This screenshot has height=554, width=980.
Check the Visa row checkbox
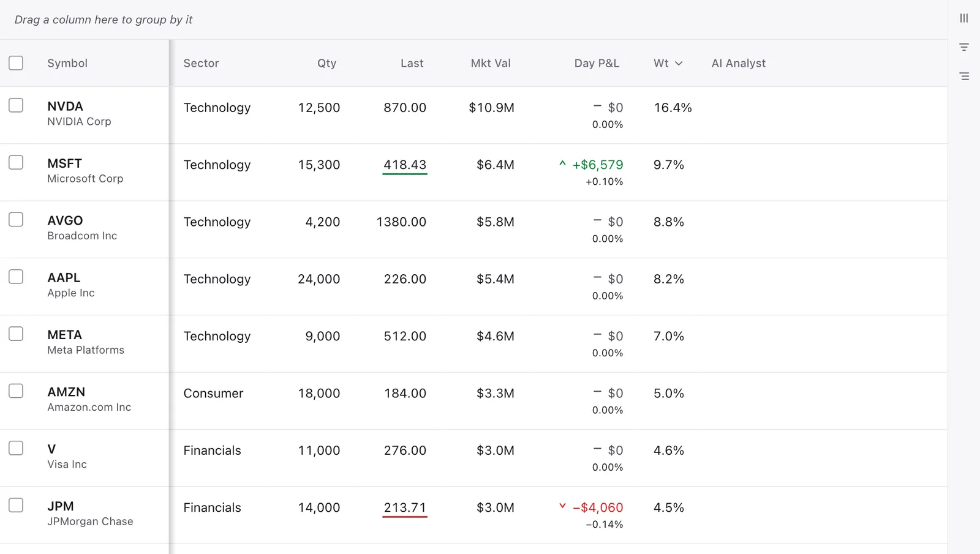16,448
